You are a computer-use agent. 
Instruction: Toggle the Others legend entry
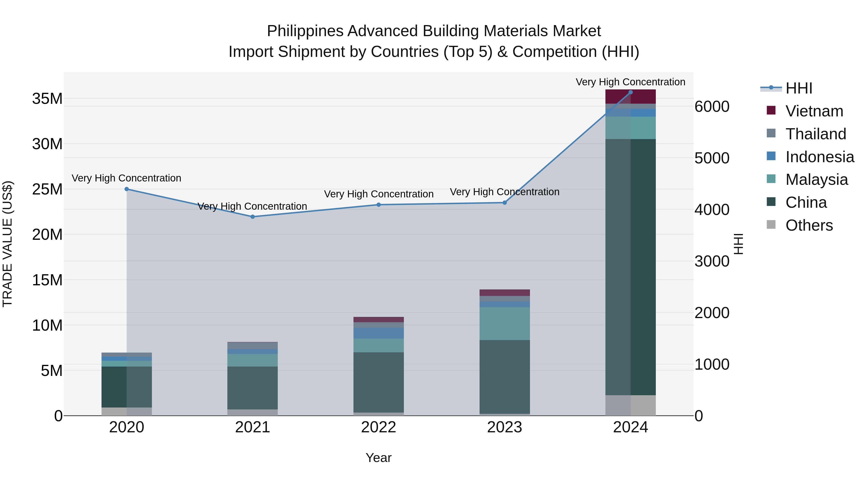point(800,225)
